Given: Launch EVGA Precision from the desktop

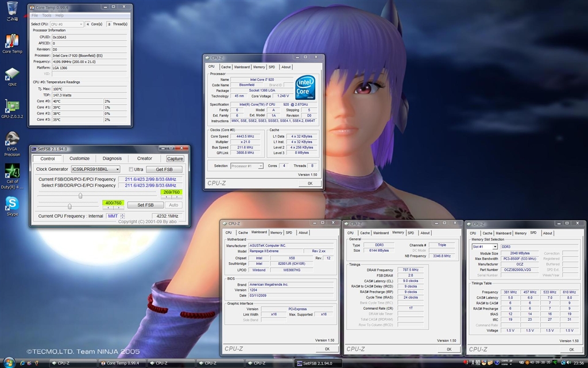Looking at the screenshot, I should 11,140.
